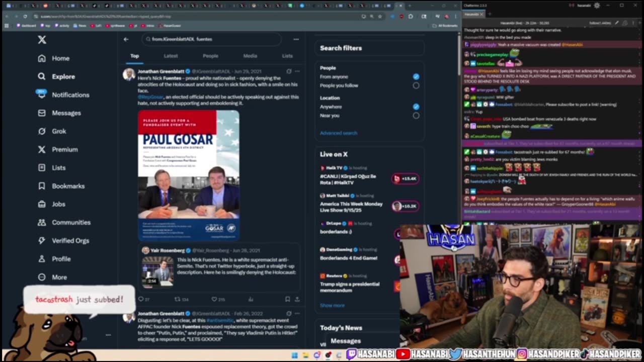Switch to the Media results tab
Viewport: 644px width, 362px height.
pos(250,56)
